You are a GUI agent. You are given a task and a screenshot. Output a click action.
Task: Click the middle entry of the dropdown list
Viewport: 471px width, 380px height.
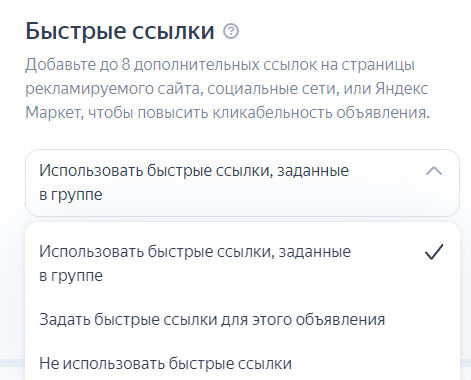pos(242,319)
